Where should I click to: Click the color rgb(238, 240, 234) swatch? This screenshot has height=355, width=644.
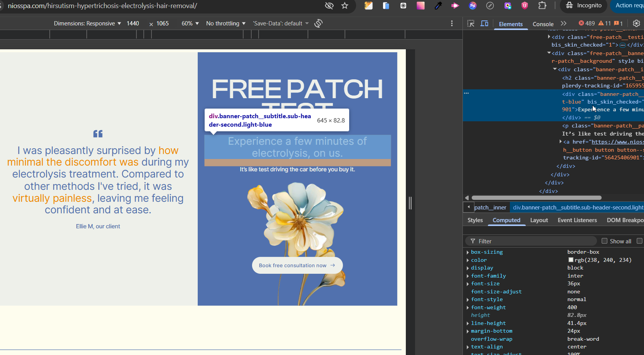coord(571,260)
